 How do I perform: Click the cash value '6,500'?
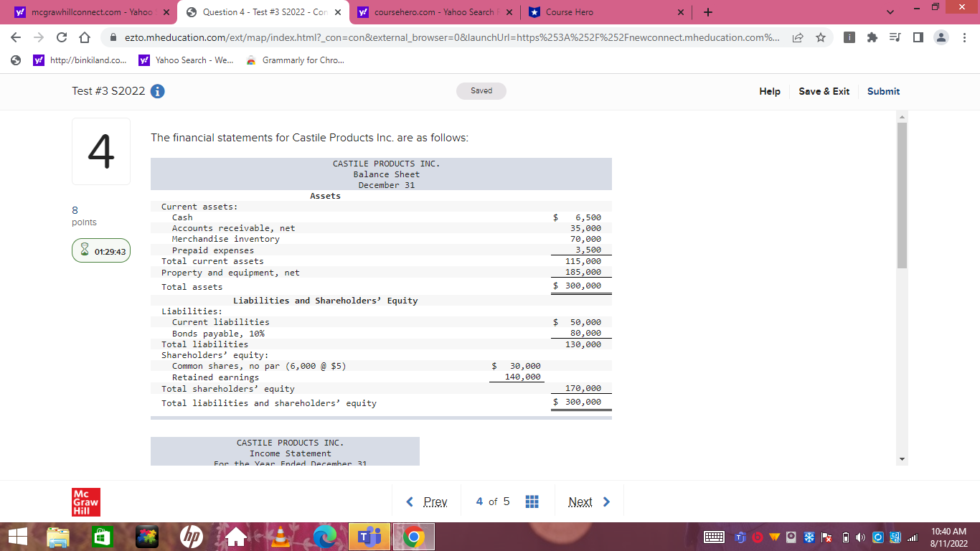pos(588,217)
